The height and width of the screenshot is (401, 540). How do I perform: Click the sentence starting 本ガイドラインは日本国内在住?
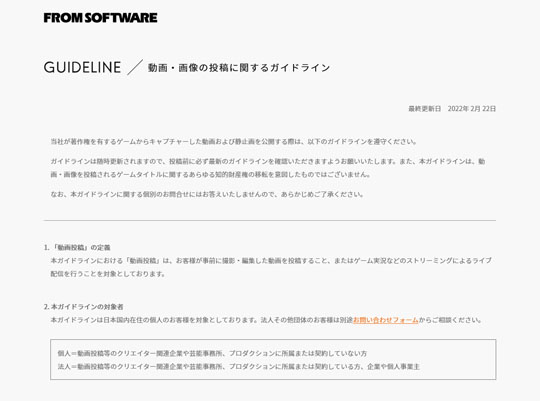tap(266, 320)
